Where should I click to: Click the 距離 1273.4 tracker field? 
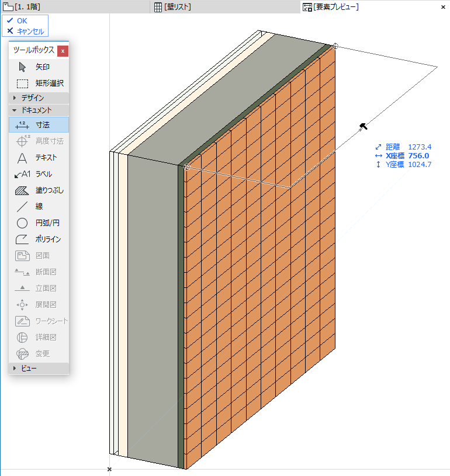[x=403, y=147]
